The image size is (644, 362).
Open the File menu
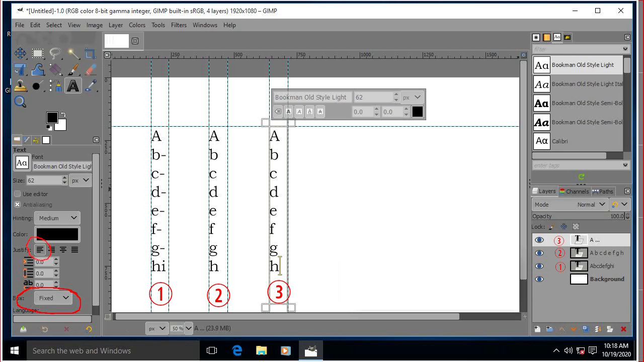[20, 25]
